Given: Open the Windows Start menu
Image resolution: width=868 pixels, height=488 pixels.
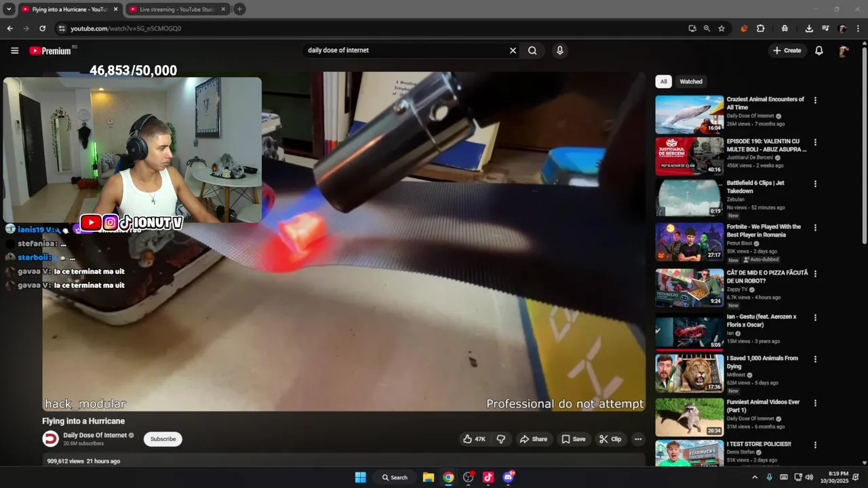Looking at the screenshot, I should [x=361, y=477].
